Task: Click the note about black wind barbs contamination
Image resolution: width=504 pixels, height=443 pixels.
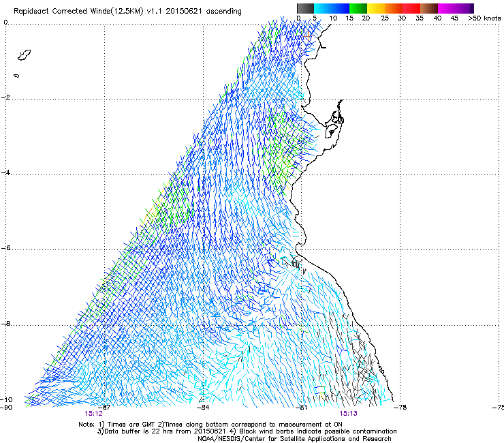Action: tap(318, 431)
